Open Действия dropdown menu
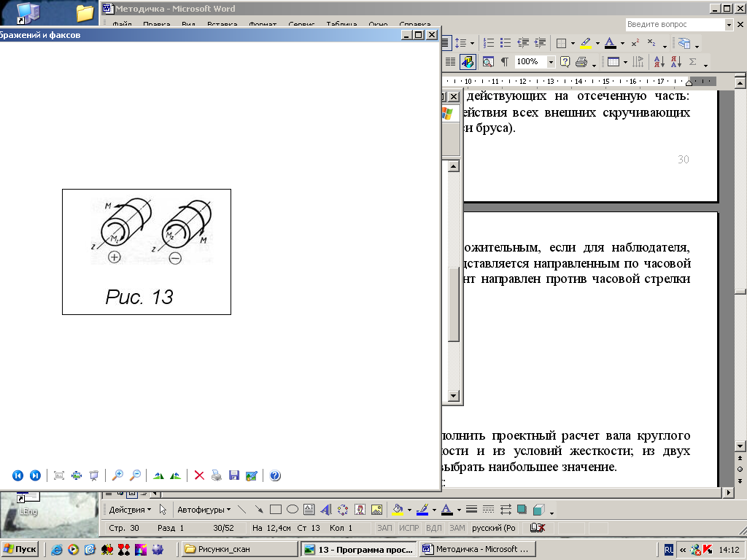 click(130, 510)
